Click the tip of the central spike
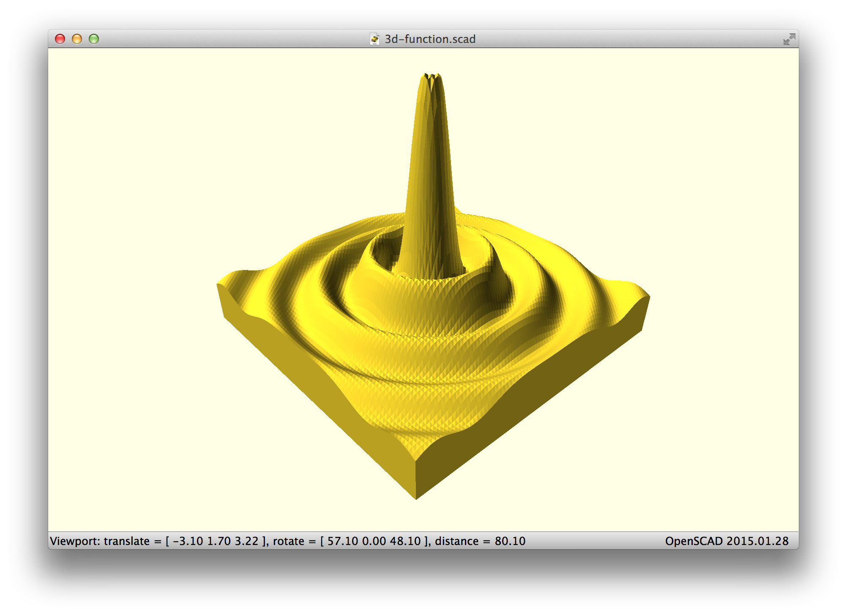The width and height of the screenshot is (847, 616). click(x=432, y=77)
